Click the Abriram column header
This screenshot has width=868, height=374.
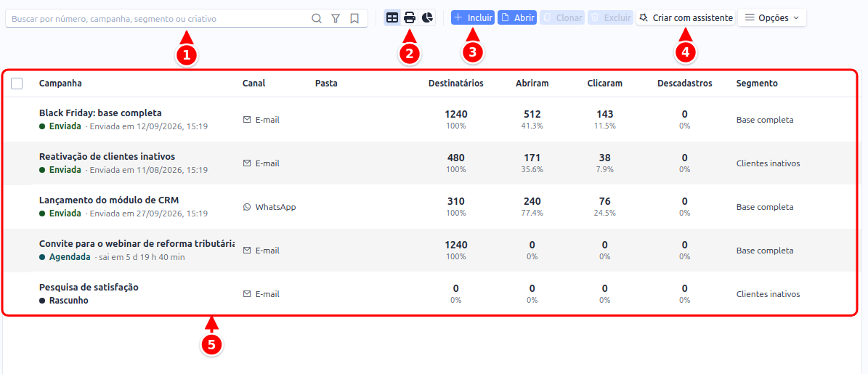[532, 84]
